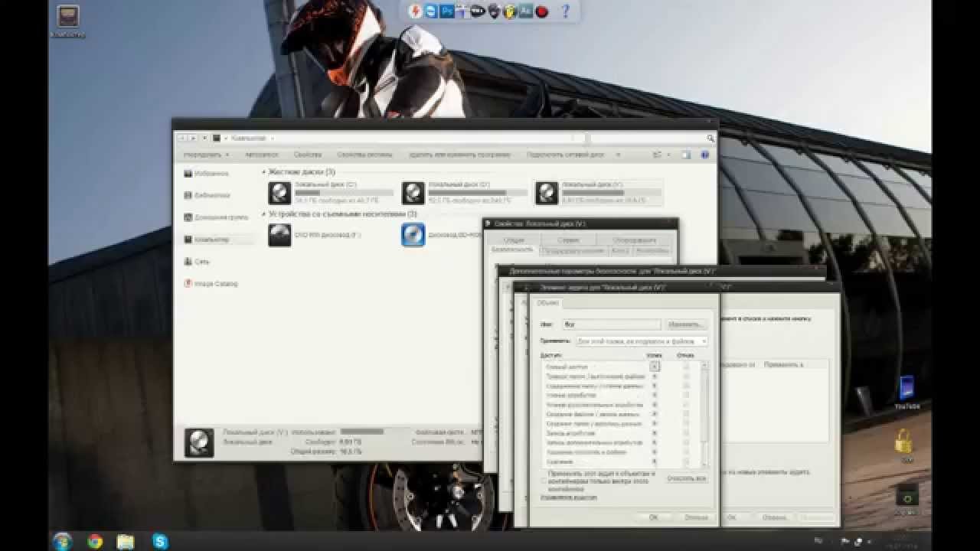Toggle Успех checkbox for Полный доступ

point(654,367)
